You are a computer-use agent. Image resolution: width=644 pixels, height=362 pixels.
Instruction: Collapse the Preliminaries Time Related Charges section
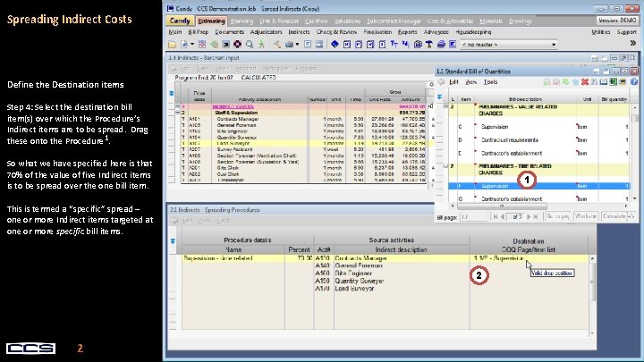(x=446, y=166)
